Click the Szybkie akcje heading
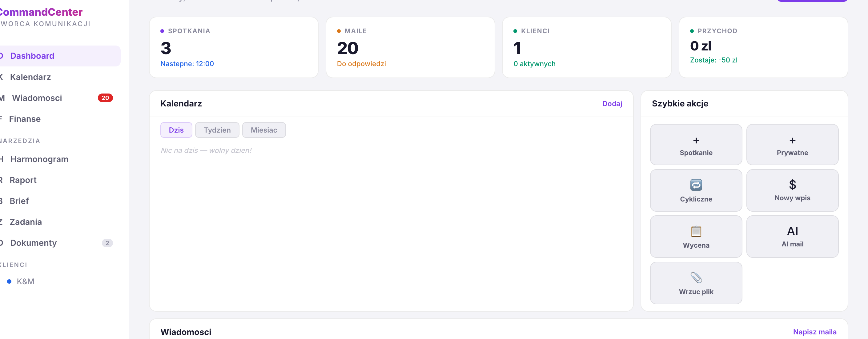This screenshot has width=868, height=339. (x=680, y=104)
